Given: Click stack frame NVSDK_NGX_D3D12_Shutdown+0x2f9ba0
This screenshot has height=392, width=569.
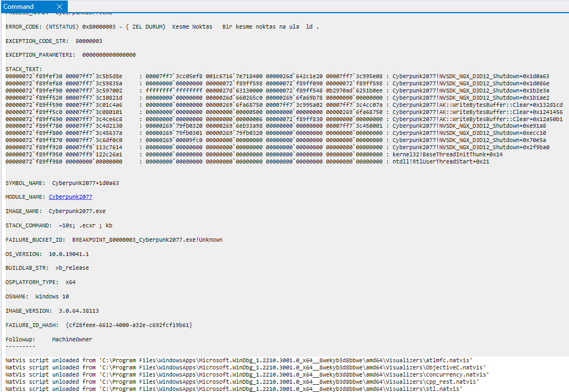Looking at the screenshot, I should click(470, 148).
